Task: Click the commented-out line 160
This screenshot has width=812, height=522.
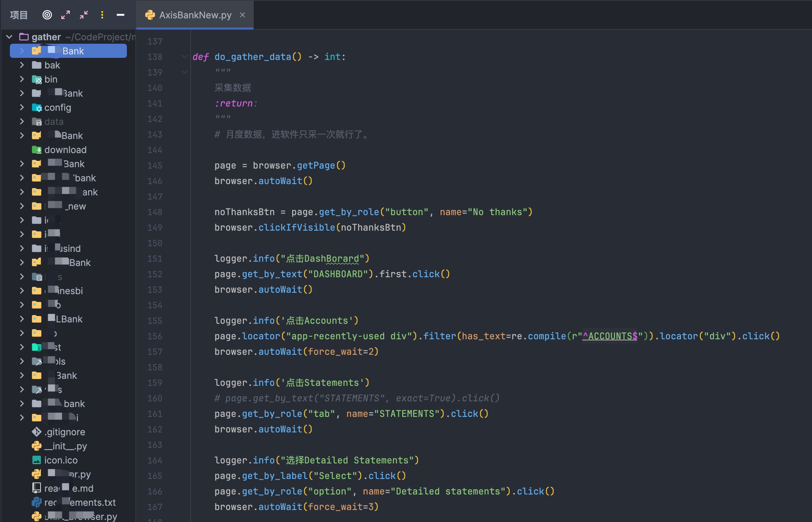Action: pos(357,398)
